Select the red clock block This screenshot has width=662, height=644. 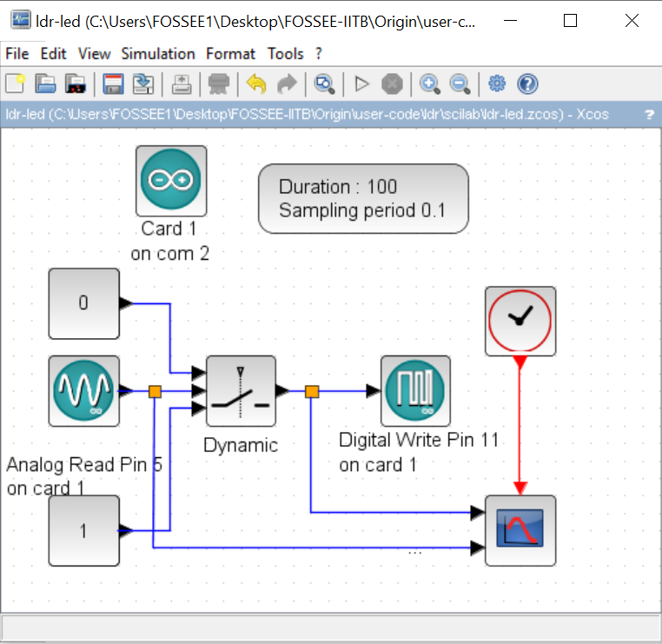[520, 322]
